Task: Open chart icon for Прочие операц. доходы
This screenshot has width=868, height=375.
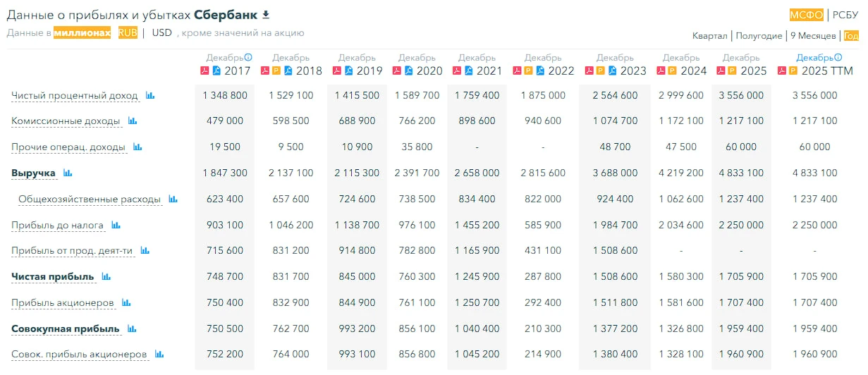Action: pos(137,147)
